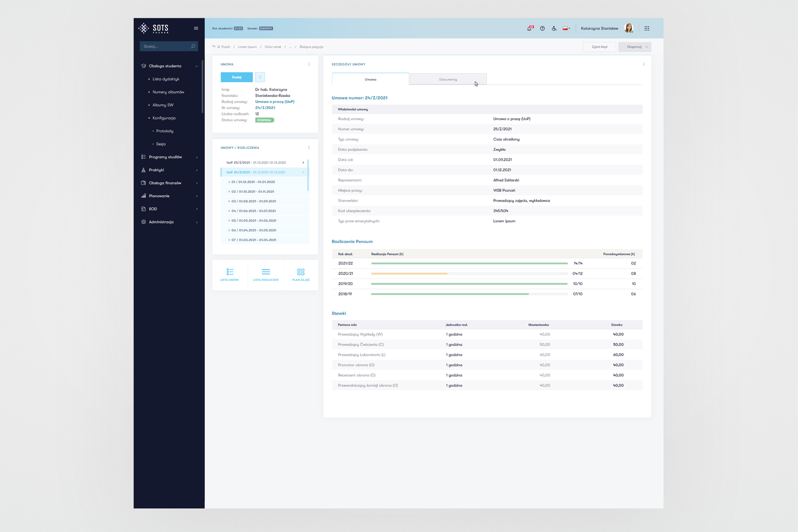Click the notification bell icon
This screenshot has height=532, width=798.
[529, 28]
